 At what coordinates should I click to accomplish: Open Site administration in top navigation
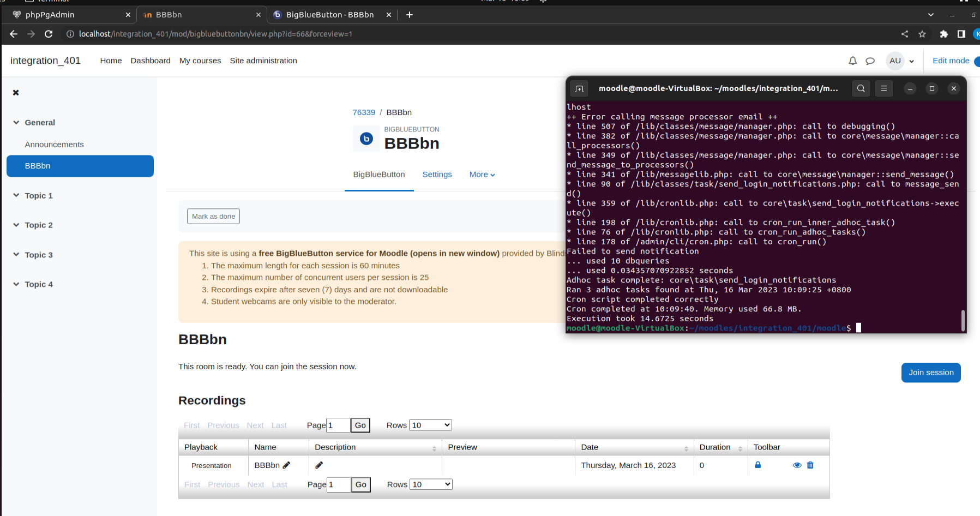[263, 61]
